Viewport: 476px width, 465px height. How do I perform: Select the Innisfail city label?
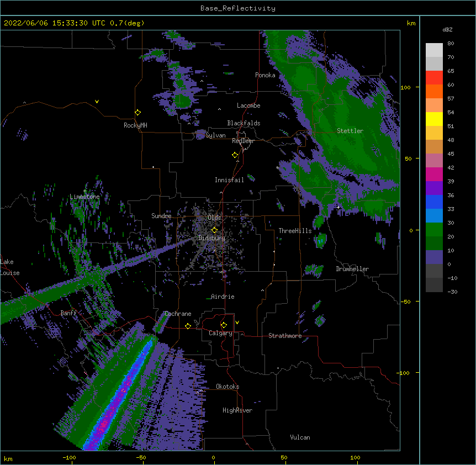click(229, 180)
